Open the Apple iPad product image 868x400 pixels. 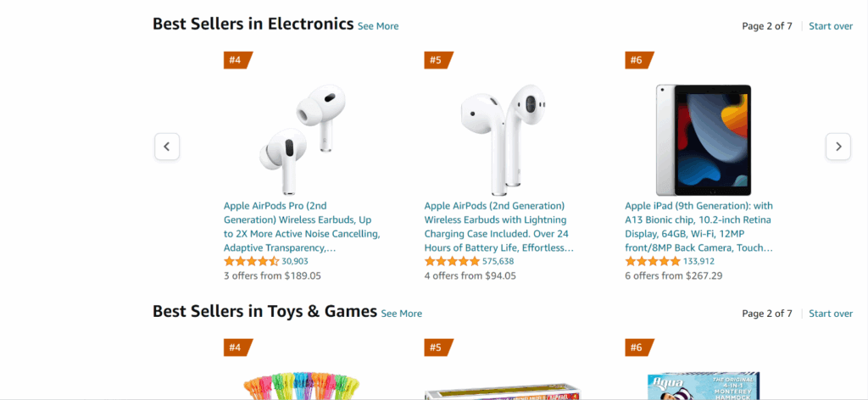(703, 139)
